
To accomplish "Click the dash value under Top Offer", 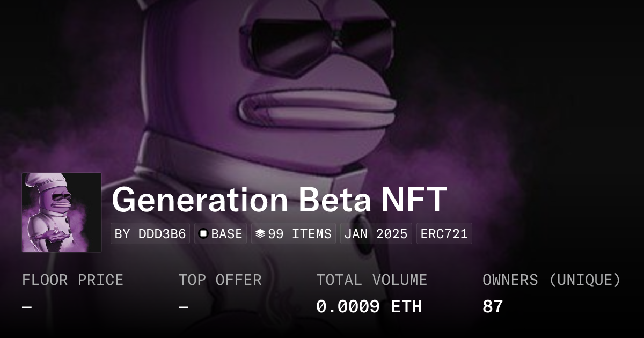I will [184, 307].
